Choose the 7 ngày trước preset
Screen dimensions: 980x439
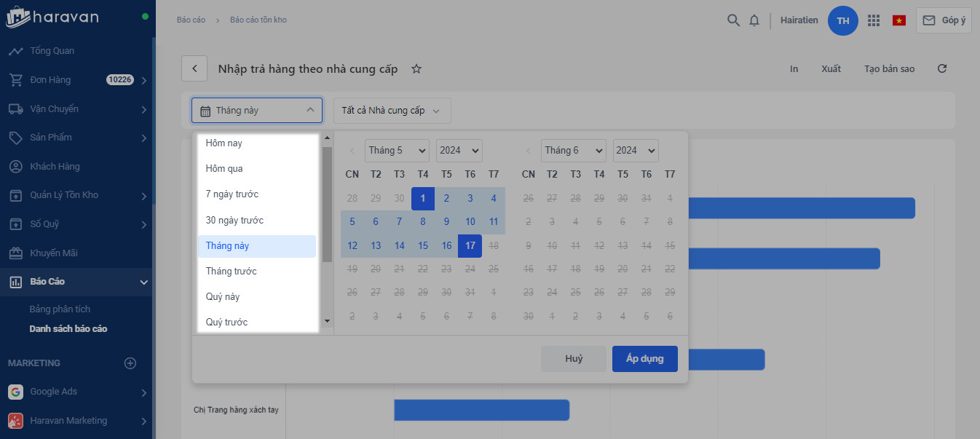click(232, 194)
